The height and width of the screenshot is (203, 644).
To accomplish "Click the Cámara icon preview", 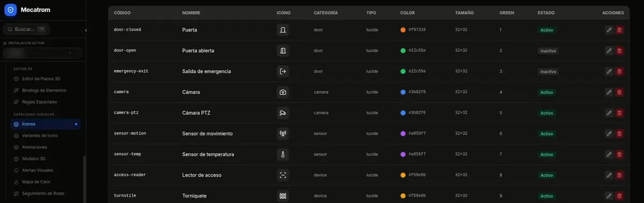I will click(283, 92).
